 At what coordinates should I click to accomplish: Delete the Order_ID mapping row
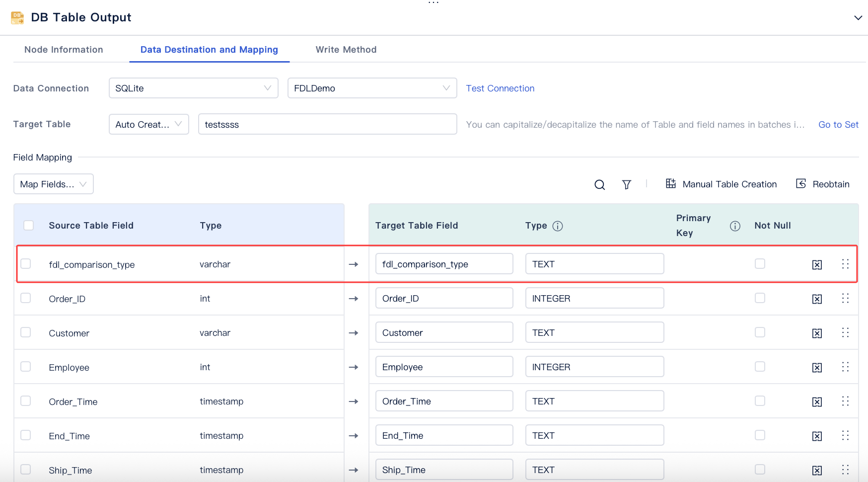point(817,299)
